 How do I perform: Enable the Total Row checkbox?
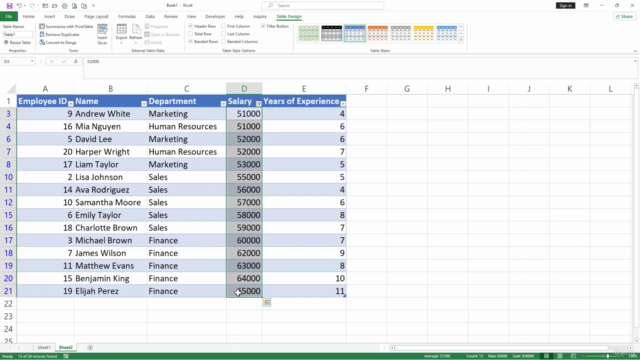tap(191, 34)
